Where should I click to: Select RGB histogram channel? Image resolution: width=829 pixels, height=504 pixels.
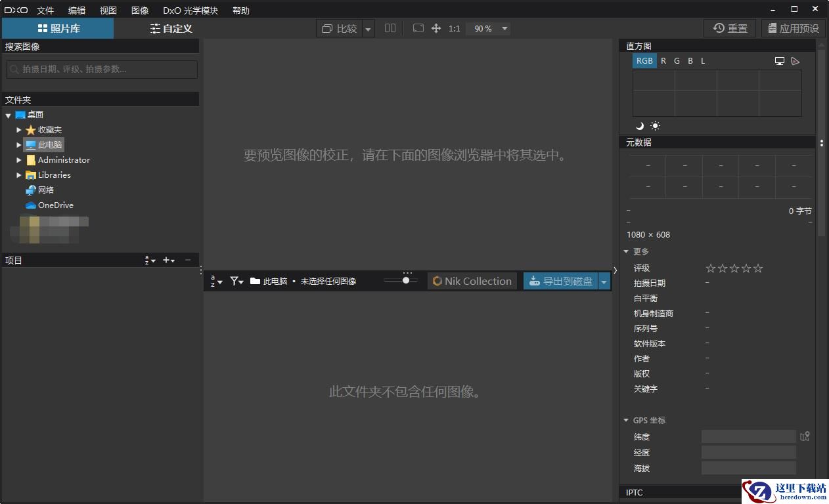pyautogui.click(x=644, y=61)
